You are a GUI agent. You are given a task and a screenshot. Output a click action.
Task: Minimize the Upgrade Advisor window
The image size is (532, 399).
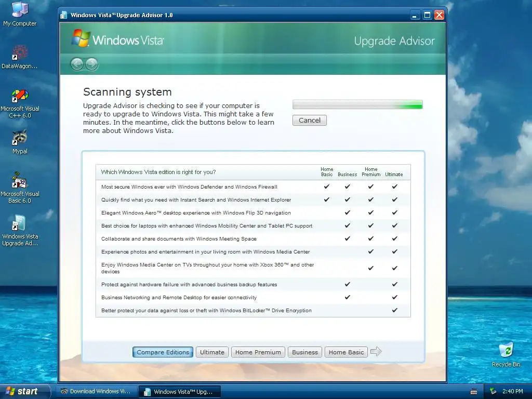click(x=415, y=15)
